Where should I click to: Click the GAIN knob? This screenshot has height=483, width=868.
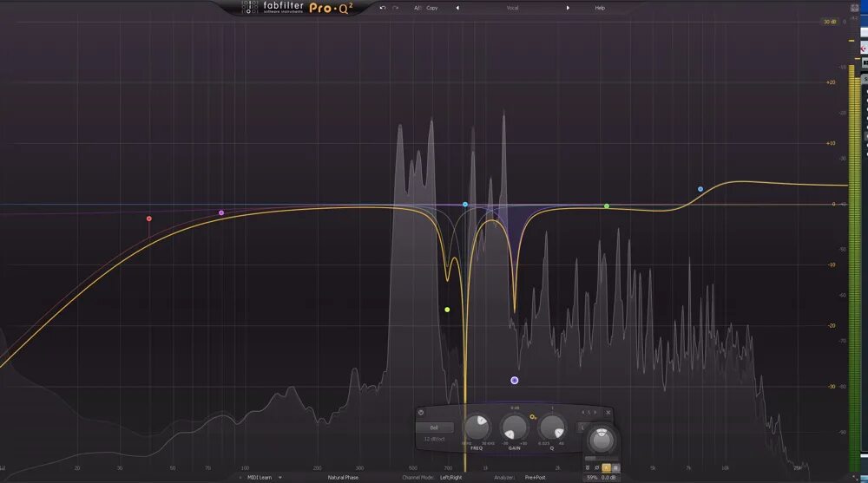coord(514,428)
